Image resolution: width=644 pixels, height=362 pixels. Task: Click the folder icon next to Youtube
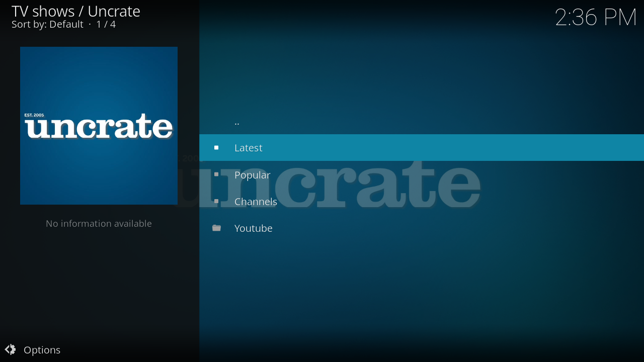click(x=216, y=228)
